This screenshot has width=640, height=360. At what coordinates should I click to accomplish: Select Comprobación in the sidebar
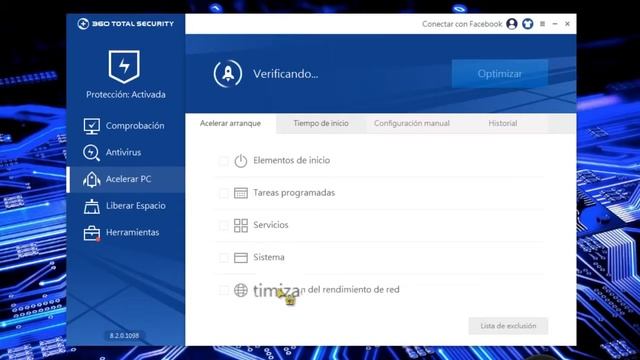tap(126, 126)
